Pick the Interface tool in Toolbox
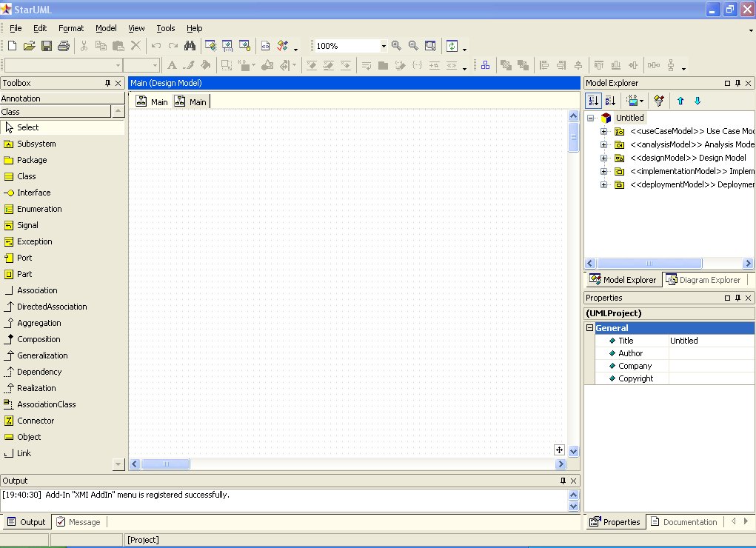 [34, 193]
